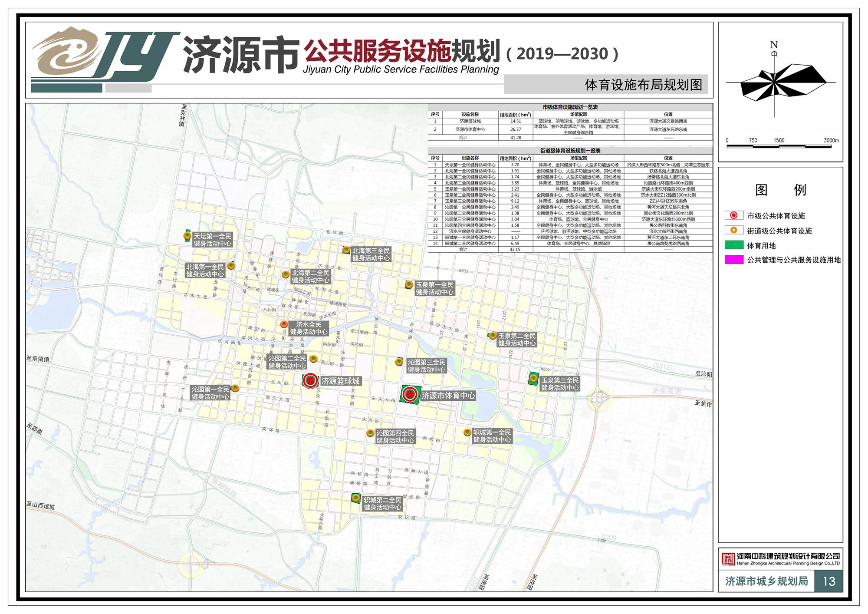The width and height of the screenshot is (868, 614).
Task: Click the 14.51 area cell for 济源篮球城
Action: pos(516,122)
